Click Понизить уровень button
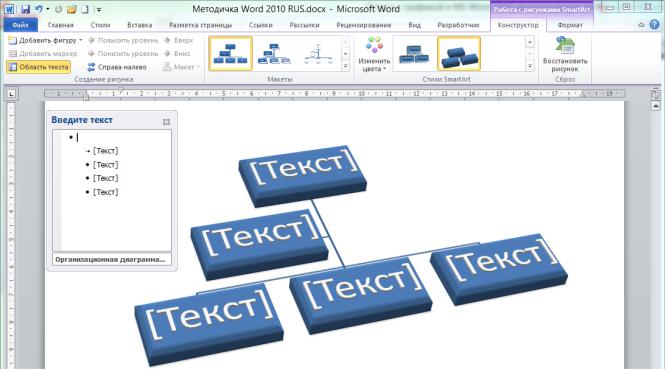The image size is (665, 369). click(123, 54)
